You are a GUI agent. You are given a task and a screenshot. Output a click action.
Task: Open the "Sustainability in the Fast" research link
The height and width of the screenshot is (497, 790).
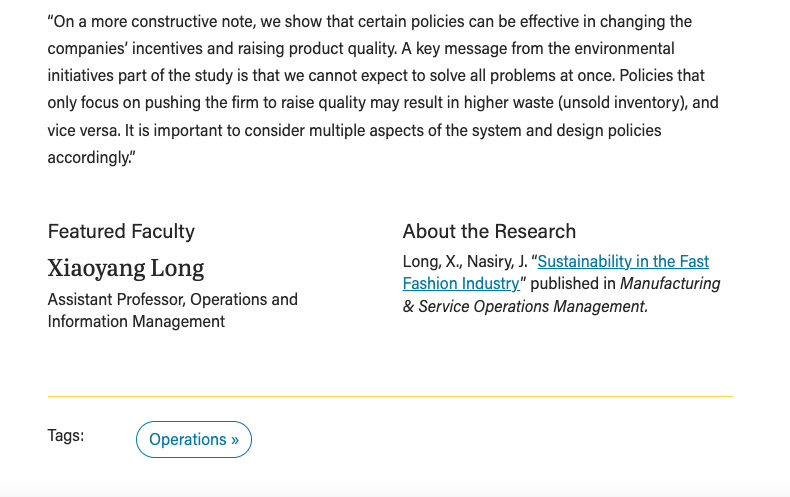click(x=623, y=261)
